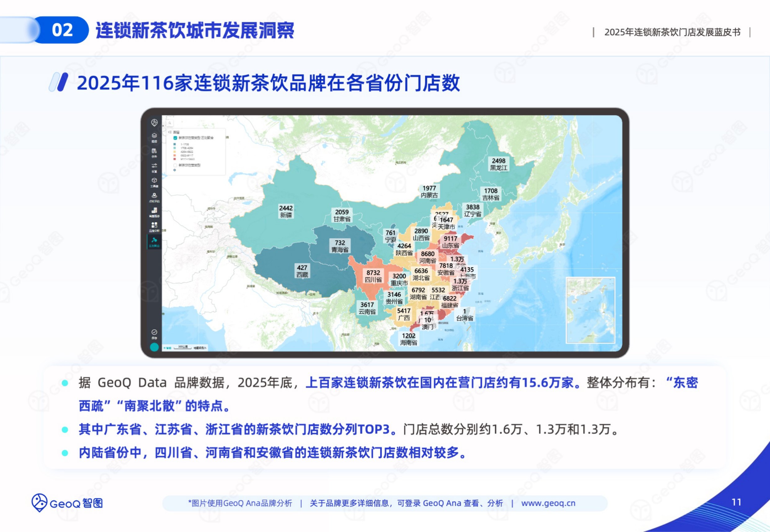Click the 6822 福建省 map label
The width and height of the screenshot is (770, 532).
click(x=449, y=302)
